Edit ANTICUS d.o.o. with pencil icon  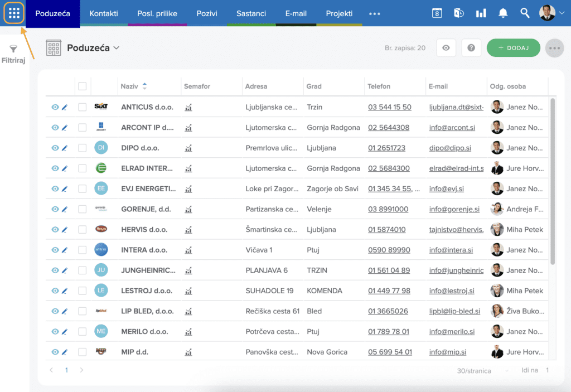tap(65, 107)
